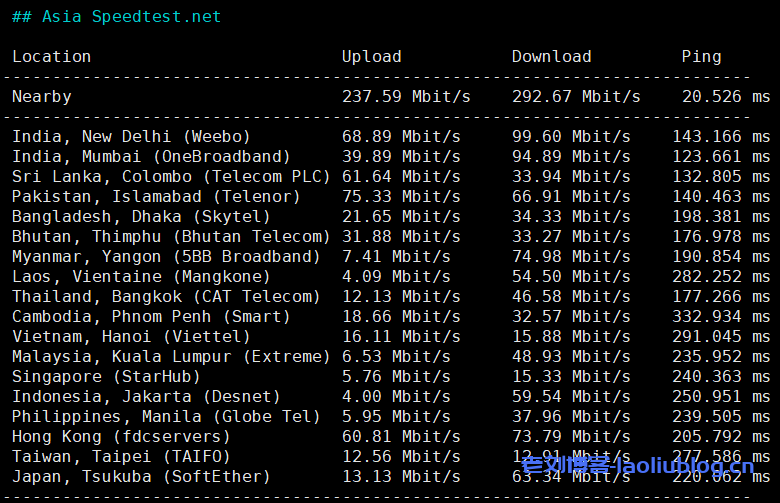The height and width of the screenshot is (503, 780).
Task: Click the India, Mumbai (OneBroadband) entry
Action: click(151, 157)
